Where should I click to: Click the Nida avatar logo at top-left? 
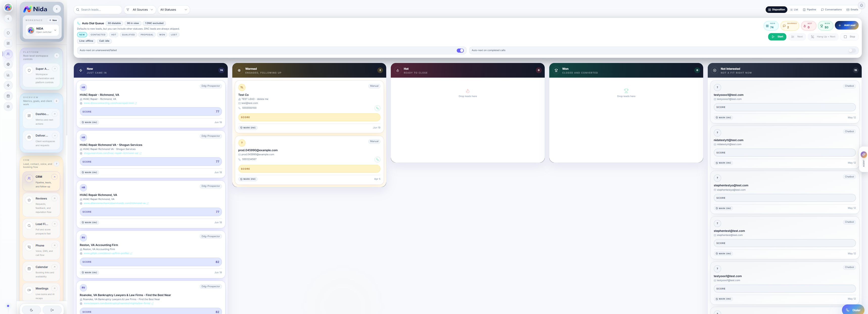[8, 7]
